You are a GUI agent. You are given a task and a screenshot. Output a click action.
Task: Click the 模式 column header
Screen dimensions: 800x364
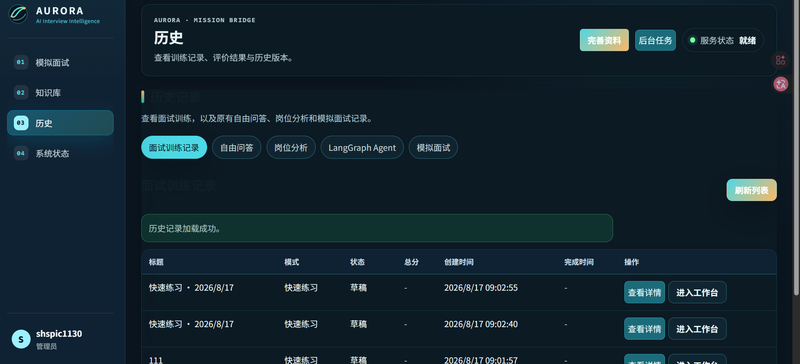coord(292,262)
